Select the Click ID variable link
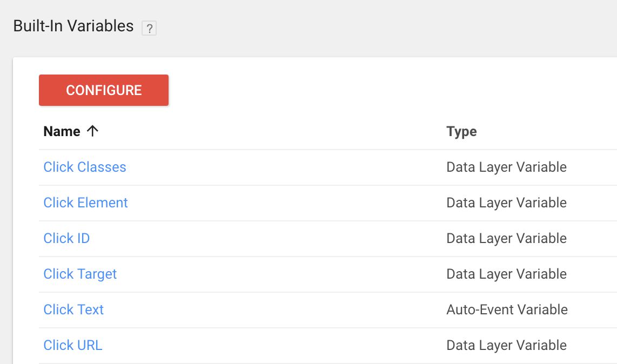 click(x=66, y=239)
